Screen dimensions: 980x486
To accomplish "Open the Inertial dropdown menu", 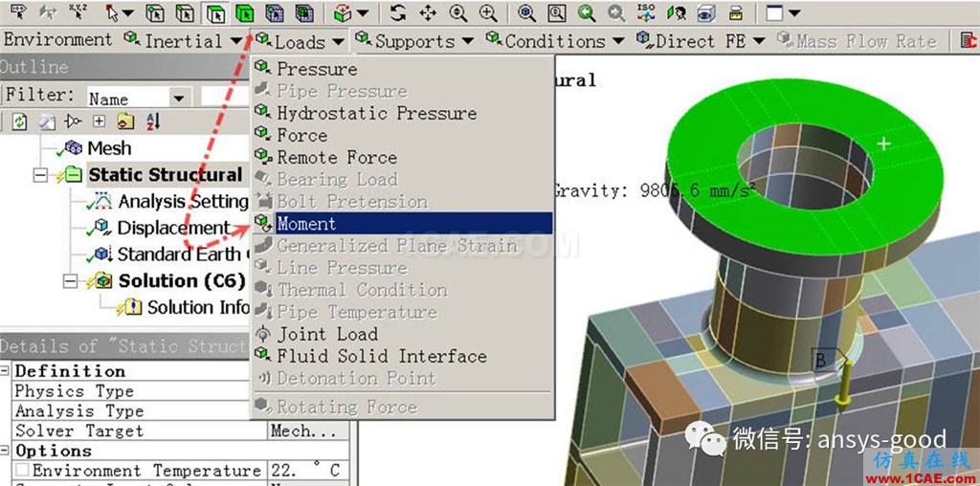I will pyautogui.click(x=182, y=41).
